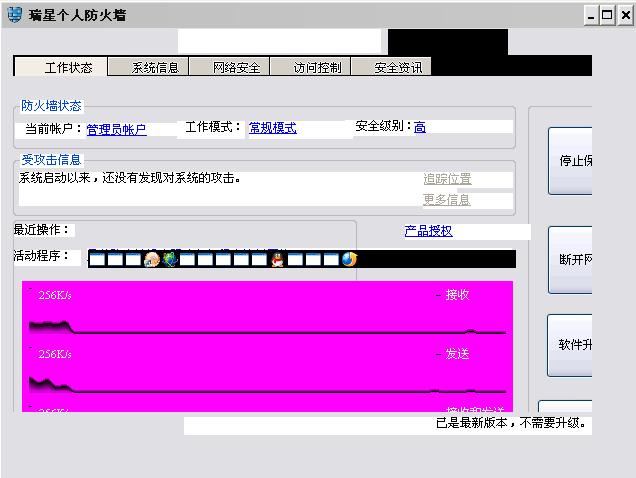Open the 系统信息 tab
This screenshot has width=636, height=478.
tap(148, 67)
